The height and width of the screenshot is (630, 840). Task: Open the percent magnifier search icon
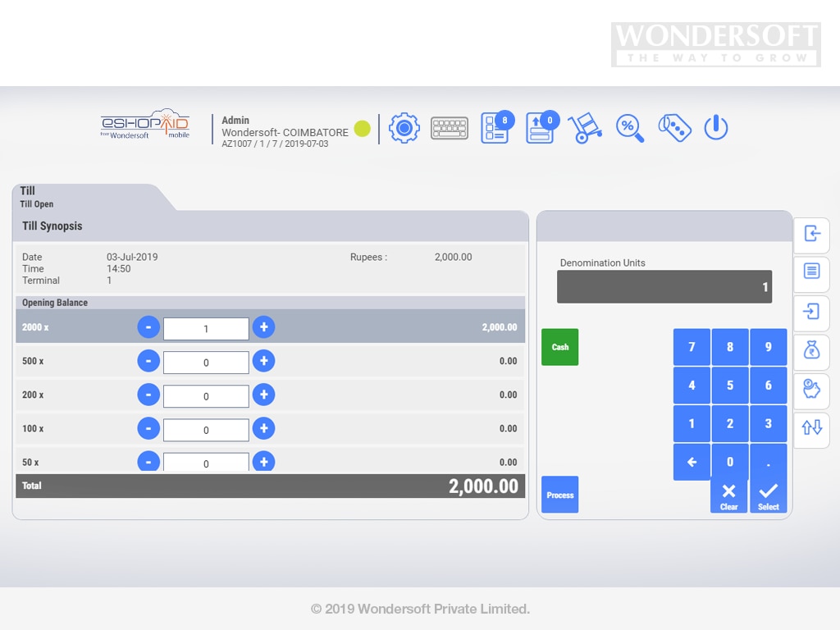pyautogui.click(x=629, y=128)
